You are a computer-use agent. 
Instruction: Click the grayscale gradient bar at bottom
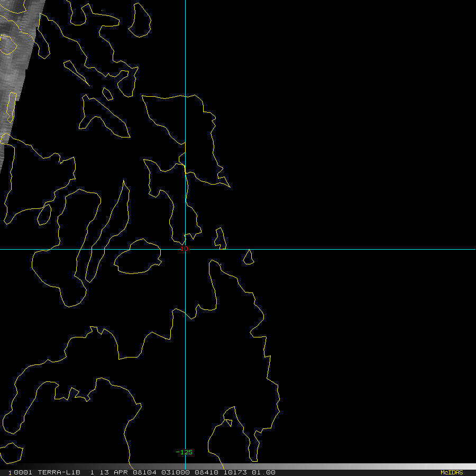point(370,466)
